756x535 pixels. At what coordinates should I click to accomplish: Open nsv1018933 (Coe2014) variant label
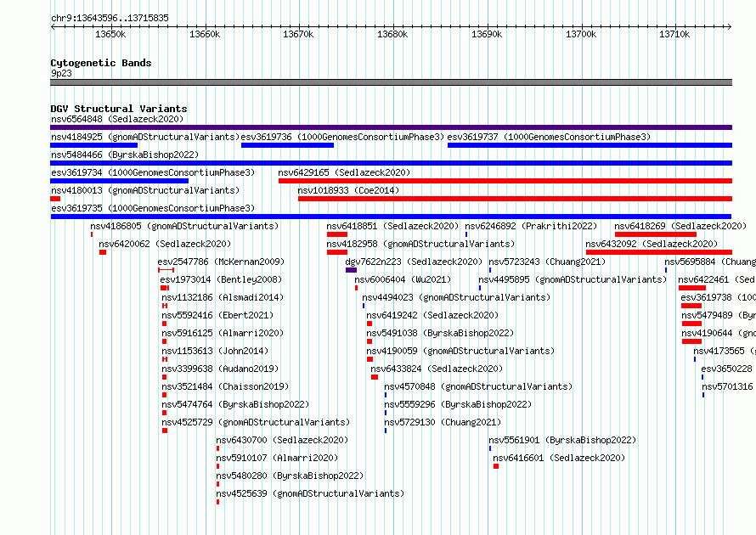tap(348, 190)
